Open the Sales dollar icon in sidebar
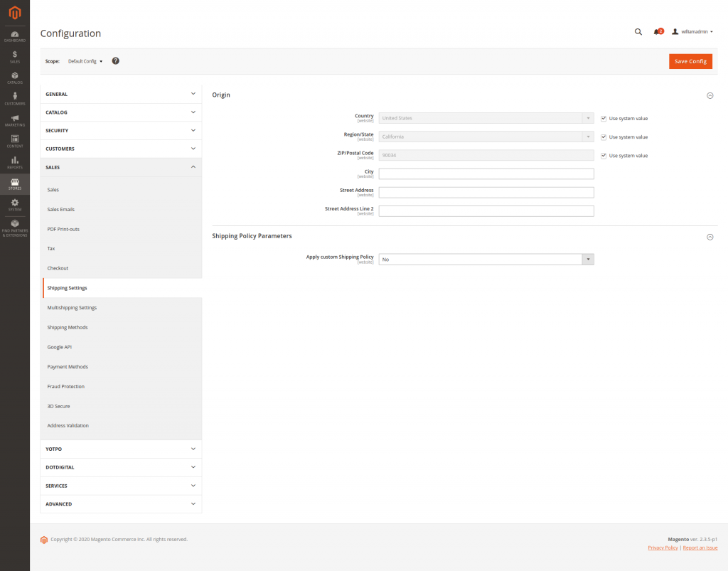This screenshot has height=571, width=728. (15, 56)
